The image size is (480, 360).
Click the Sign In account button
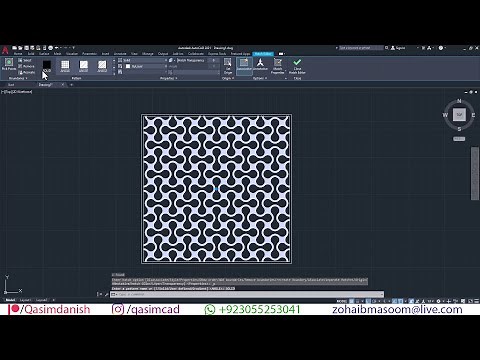click(399, 48)
